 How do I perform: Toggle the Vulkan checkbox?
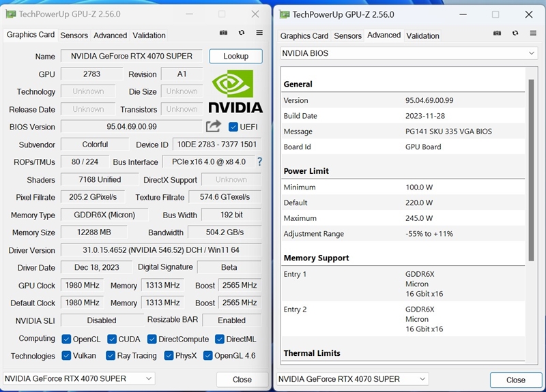pos(66,355)
